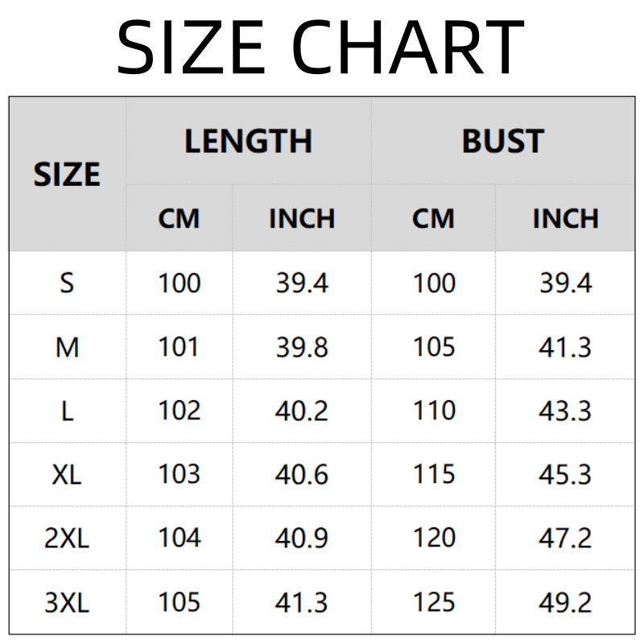Select the 110 bust CM for L
Viewport: 644px width, 644px height.
tap(434, 411)
